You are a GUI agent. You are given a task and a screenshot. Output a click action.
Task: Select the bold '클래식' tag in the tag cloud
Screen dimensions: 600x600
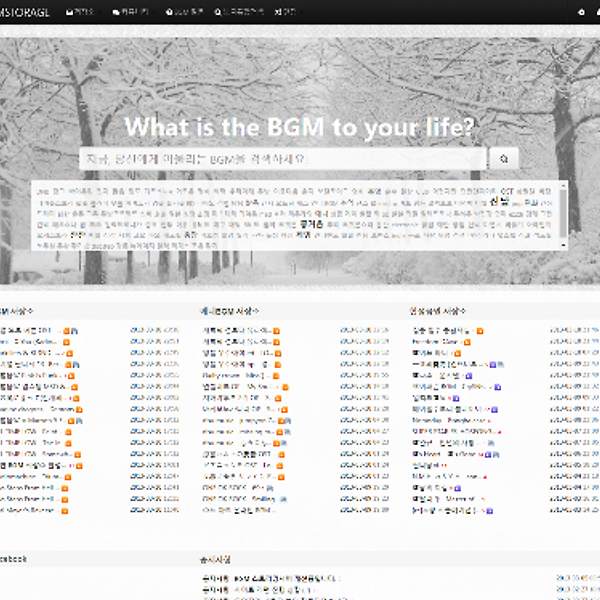[x=317, y=224]
